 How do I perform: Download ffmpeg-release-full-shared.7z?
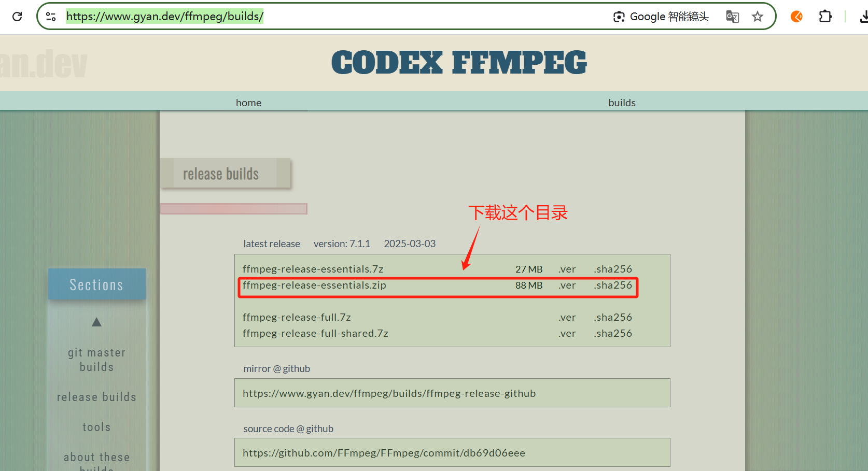(315, 333)
